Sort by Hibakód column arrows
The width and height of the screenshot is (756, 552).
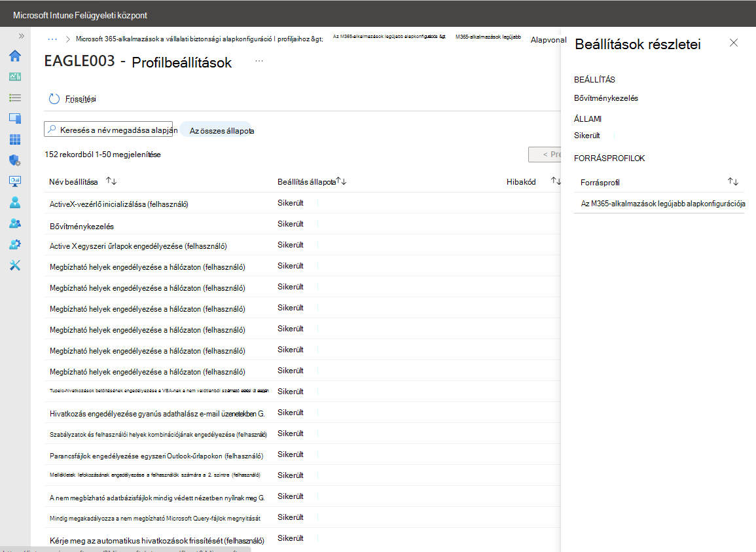point(556,181)
